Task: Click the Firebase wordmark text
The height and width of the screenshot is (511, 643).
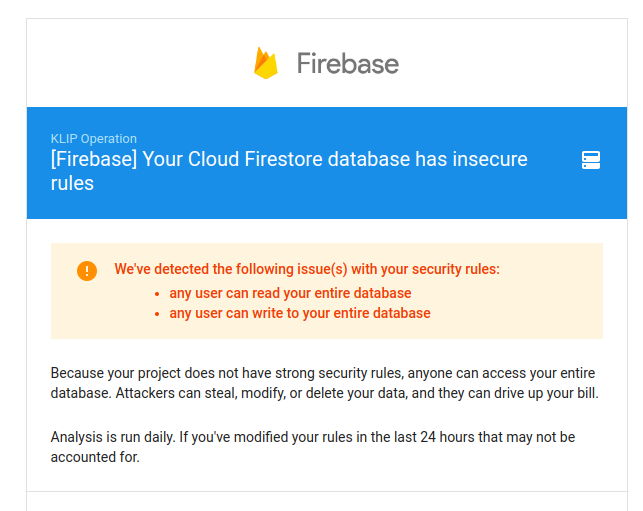Action: (348, 64)
